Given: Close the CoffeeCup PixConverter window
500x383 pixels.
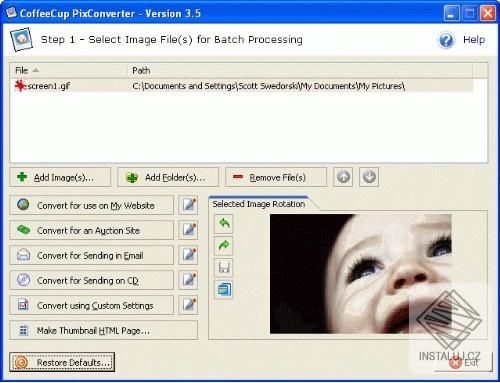Looking at the screenshot, I should [x=488, y=13].
